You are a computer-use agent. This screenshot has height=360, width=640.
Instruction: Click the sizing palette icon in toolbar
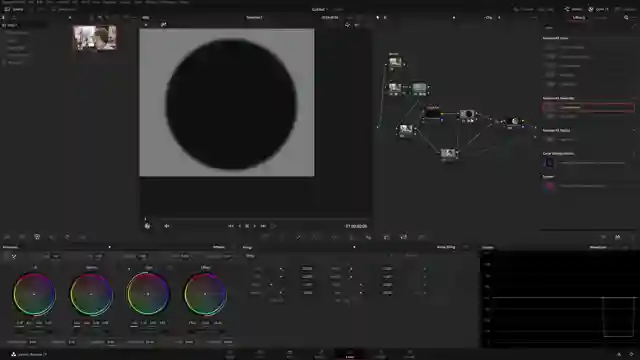(x=403, y=237)
